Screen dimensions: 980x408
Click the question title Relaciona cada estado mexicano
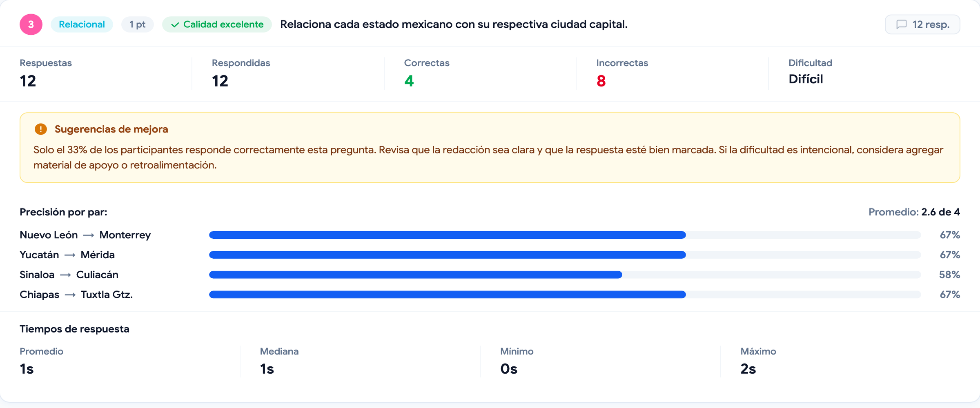(454, 24)
